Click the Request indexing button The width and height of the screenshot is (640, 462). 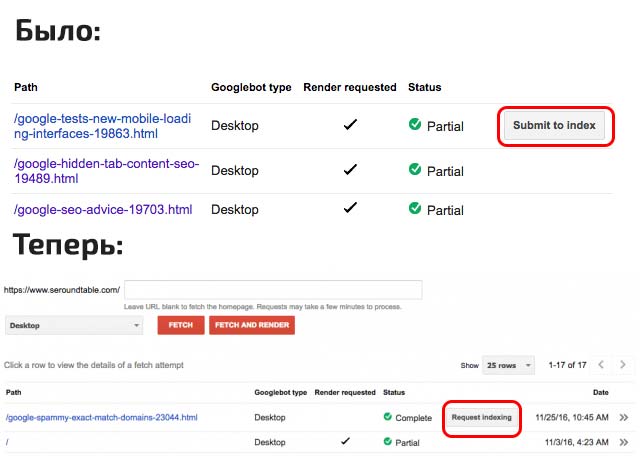pyautogui.click(x=481, y=416)
